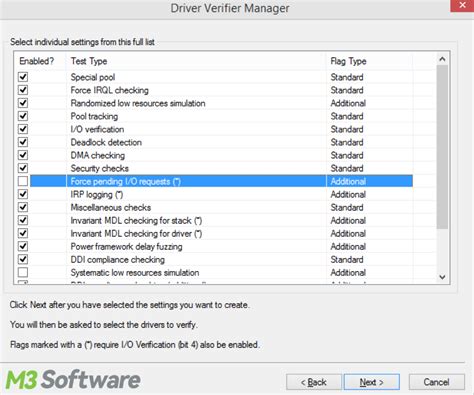Sort by the Enabled? column header
The width and height of the screenshot is (474, 395).
pyautogui.click(x=37, y=61)
